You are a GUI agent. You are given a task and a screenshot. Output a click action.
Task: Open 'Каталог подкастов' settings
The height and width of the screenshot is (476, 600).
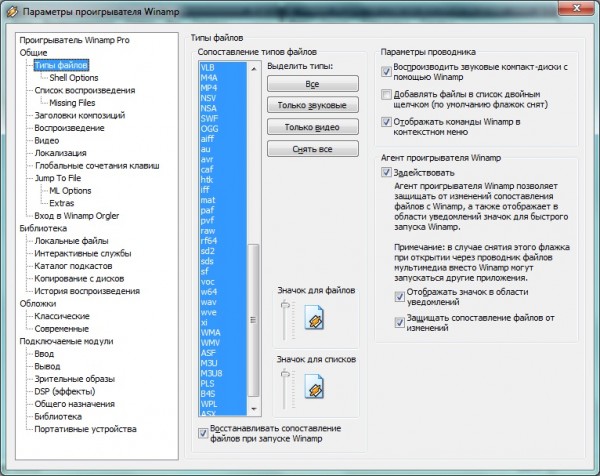click(73, 266)
